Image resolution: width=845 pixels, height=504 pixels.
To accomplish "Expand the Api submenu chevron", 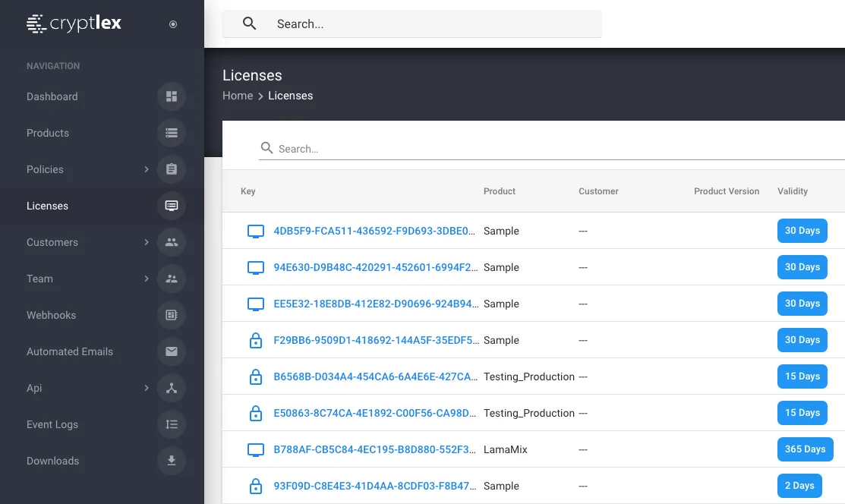I will [147, 388].
